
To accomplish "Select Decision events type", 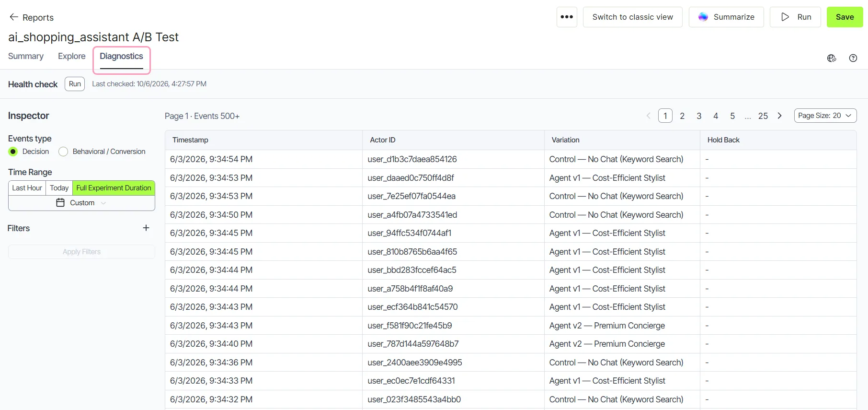I will [13, 152].
